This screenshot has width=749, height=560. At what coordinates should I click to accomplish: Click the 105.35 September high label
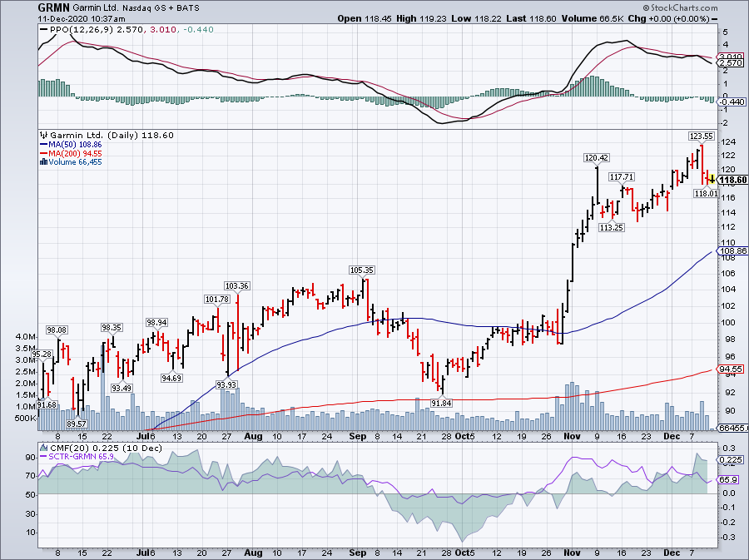click(x=362, y=270)
